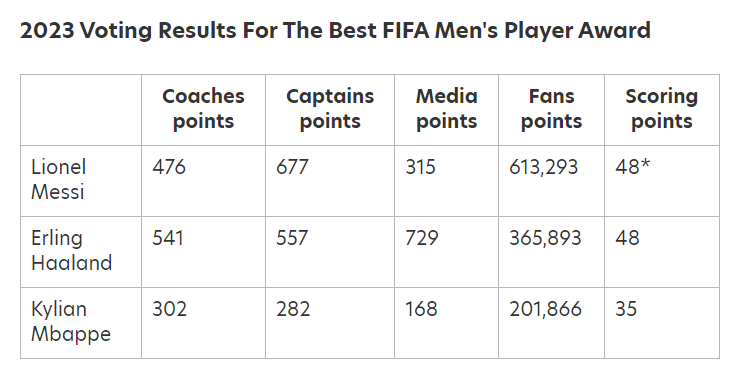The width and height of the screenshot is (736, 368).
Task: Click the Scoring points column header
Action: coord(662,109)
